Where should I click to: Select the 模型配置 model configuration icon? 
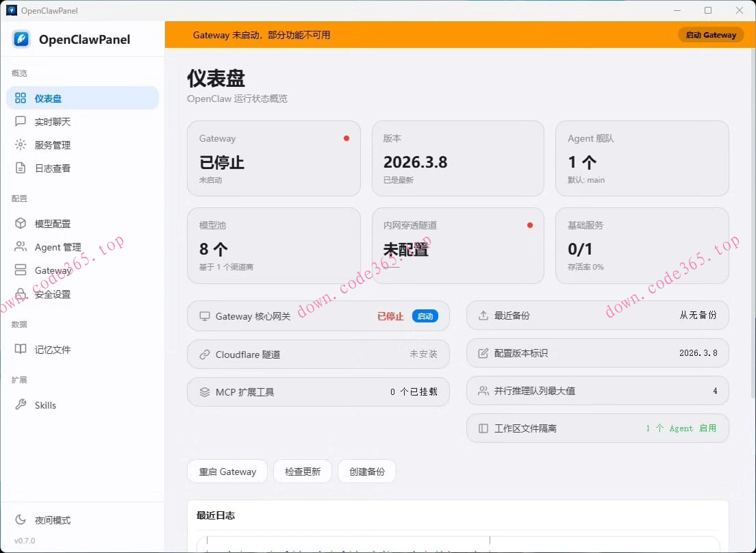22,223
